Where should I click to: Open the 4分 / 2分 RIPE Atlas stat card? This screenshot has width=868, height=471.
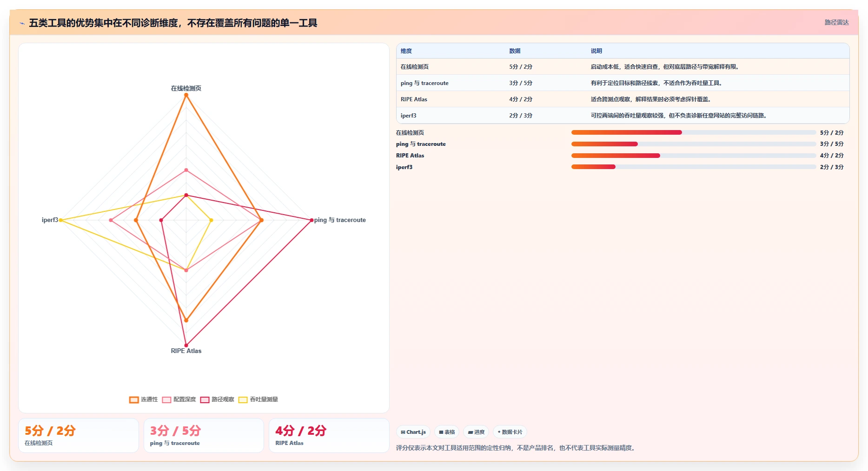(329, 435)
